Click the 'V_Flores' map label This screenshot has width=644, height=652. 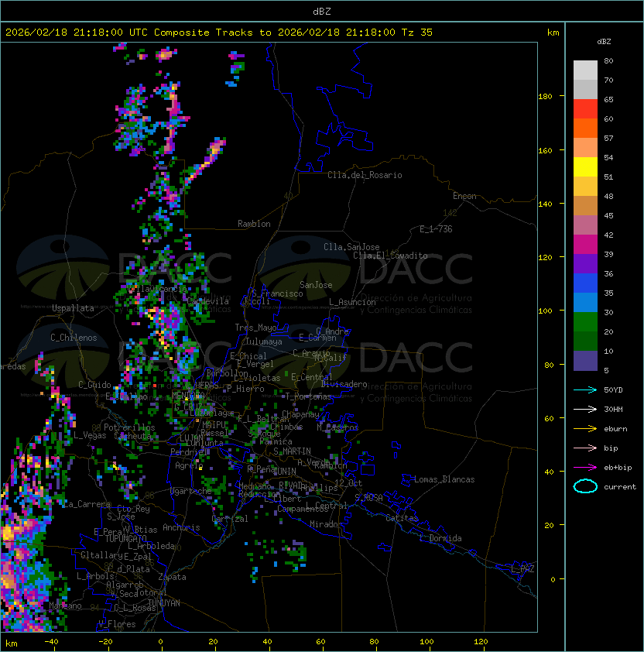tap(117, 624)
